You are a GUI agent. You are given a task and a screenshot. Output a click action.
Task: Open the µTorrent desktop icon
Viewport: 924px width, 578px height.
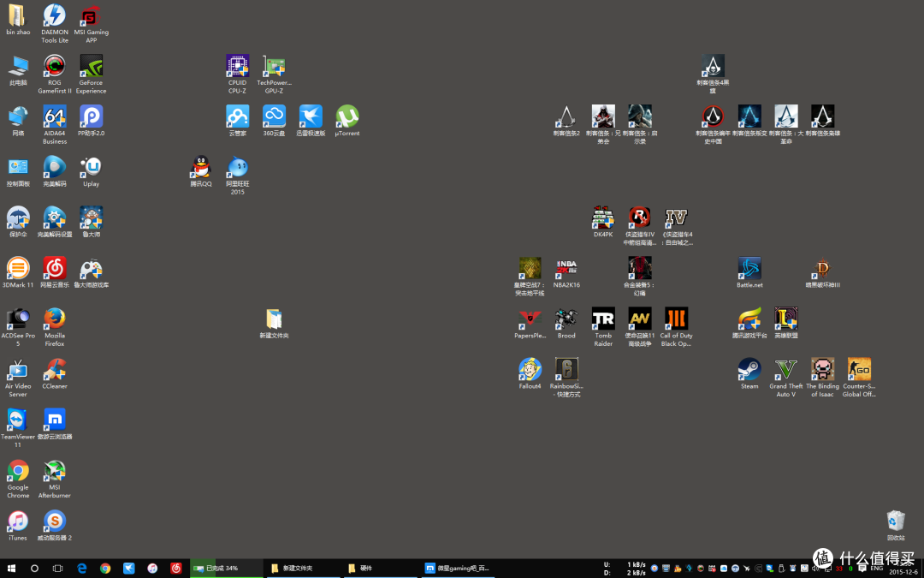[x=347, y=121]
